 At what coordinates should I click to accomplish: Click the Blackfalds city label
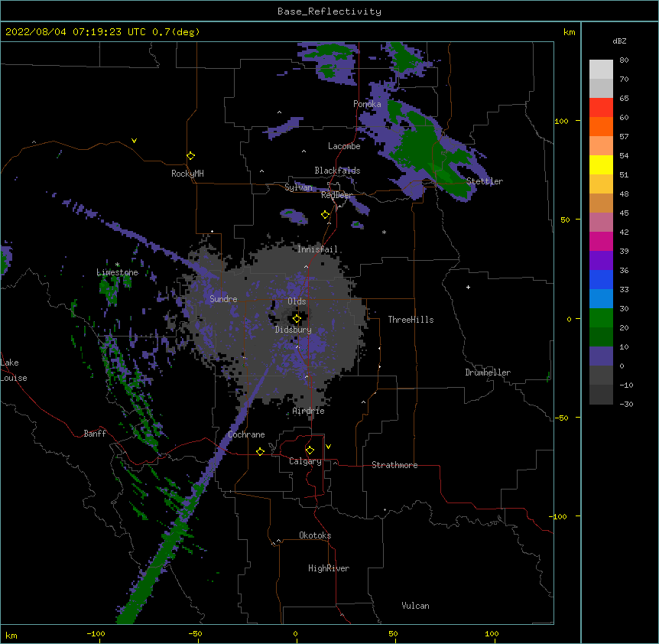[x=337, y=171]
